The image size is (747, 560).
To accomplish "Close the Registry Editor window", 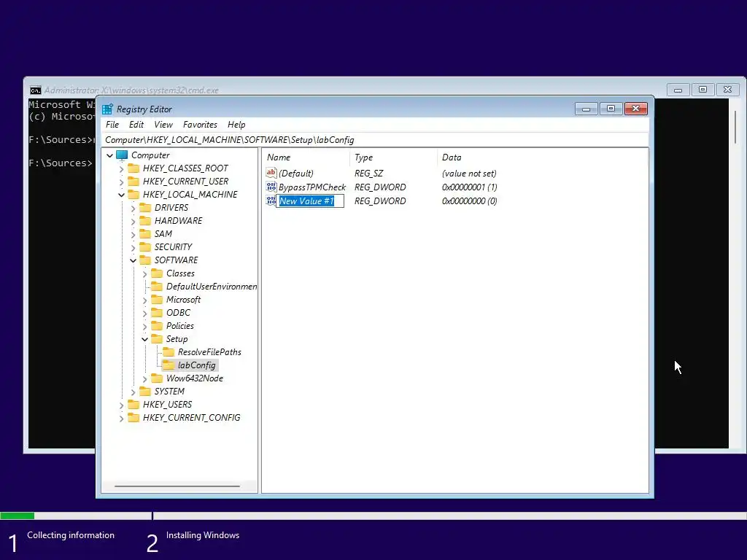I will pyautogui.click(x=635, y=109).
